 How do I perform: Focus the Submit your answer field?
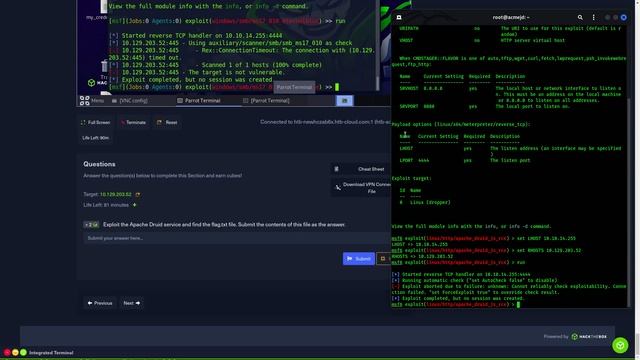237,238
